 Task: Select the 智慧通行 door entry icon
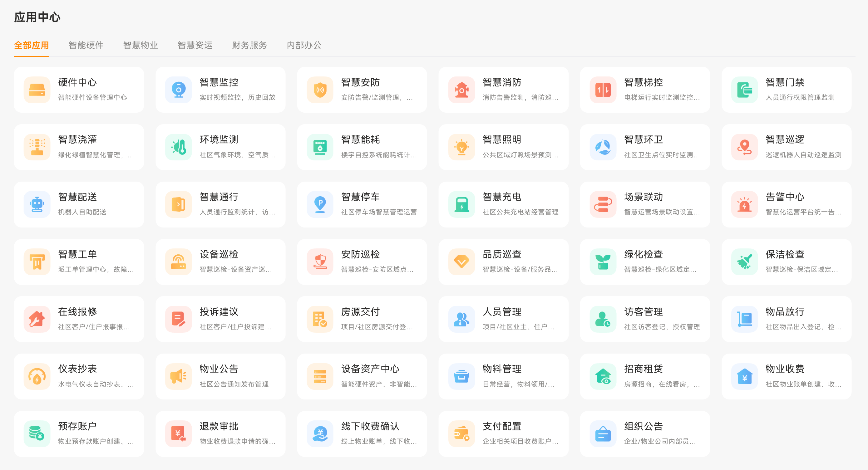click(x=179, y=204)
